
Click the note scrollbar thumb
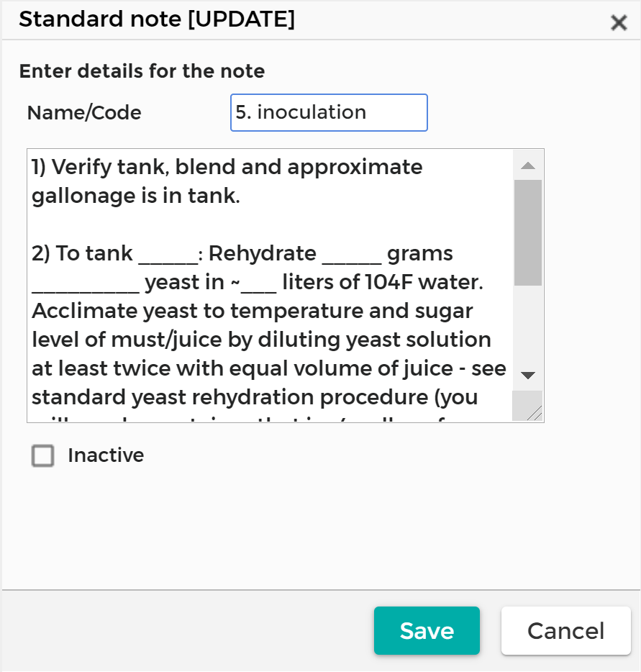click(x=528, y=232)
